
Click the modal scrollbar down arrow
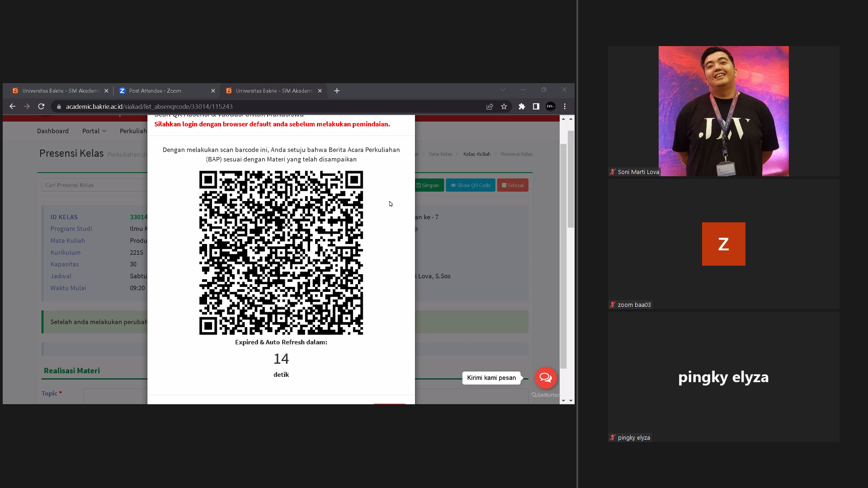click(563, 401)
